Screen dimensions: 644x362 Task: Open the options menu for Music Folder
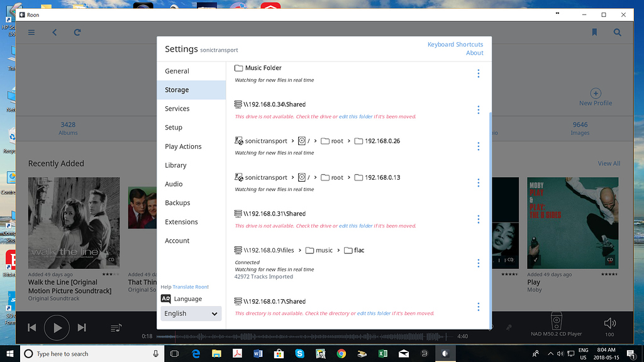pyautogui.click(x=479, y=73)
